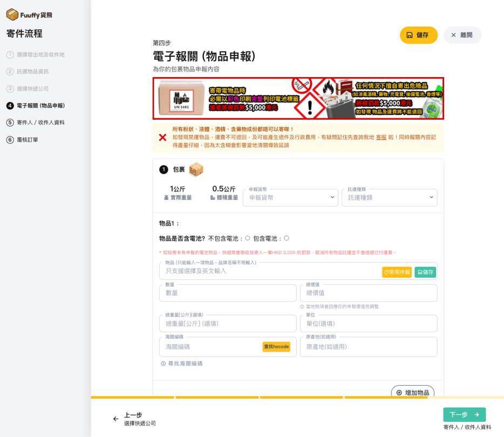Click the 數量 quantity input field
The width and height of the screenshot is (504, 437).
click(228, 293)
